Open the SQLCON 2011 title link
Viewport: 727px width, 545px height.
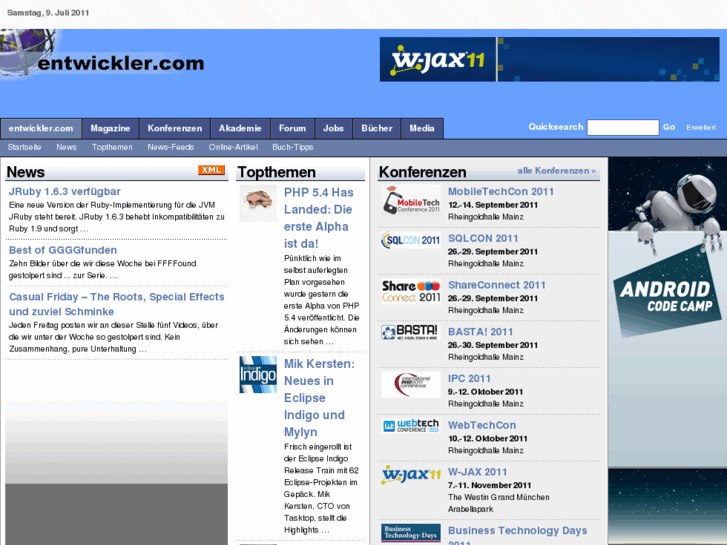(483, 238)
